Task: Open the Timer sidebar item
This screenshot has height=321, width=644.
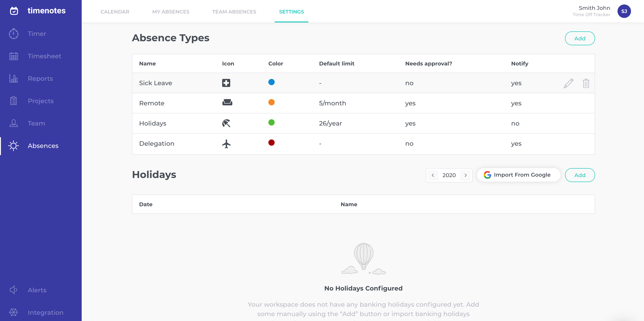Action: (x=37, y=34)
